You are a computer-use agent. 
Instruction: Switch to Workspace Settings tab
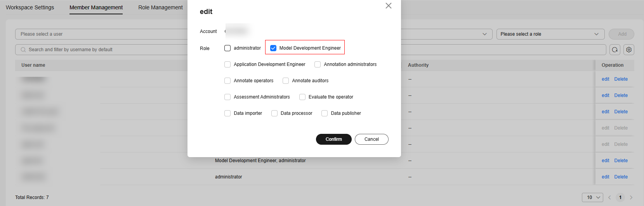tap(30, 7)
